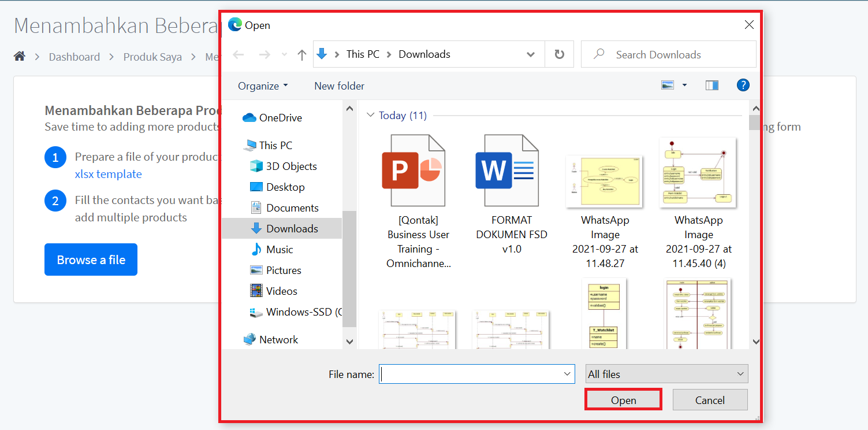The image size is (868, 430).
Task: Click the Up one level arrow
Action: click(301, 54)
